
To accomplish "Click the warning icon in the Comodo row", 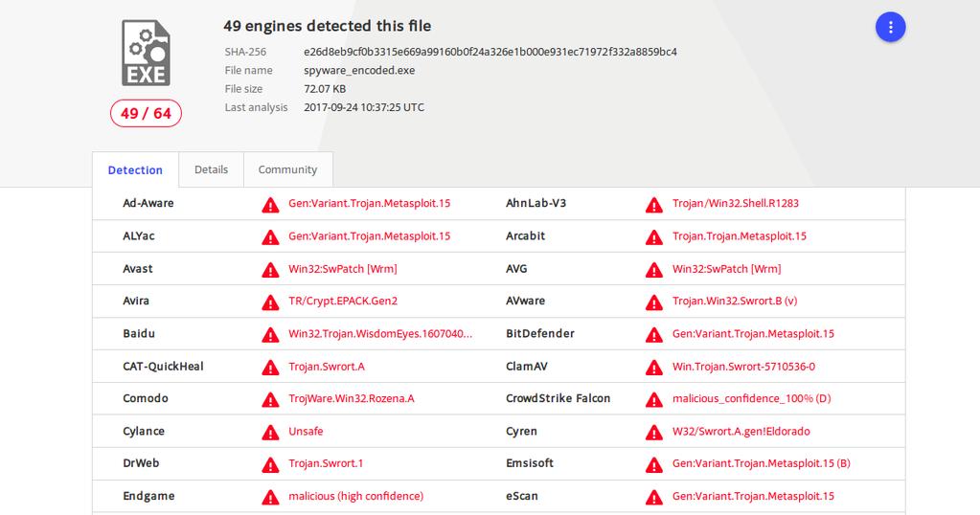I will [270, 399].
